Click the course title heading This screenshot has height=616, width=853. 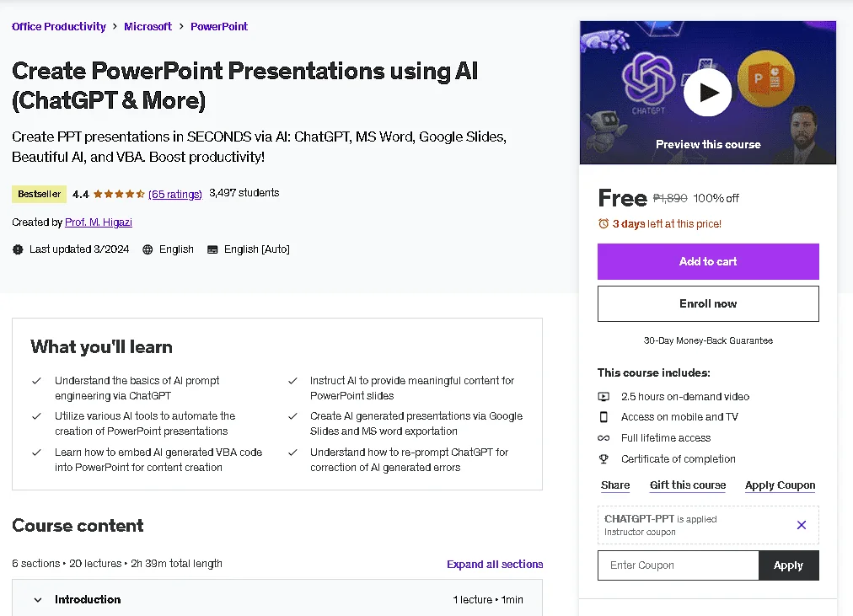[x=244, y=85]
